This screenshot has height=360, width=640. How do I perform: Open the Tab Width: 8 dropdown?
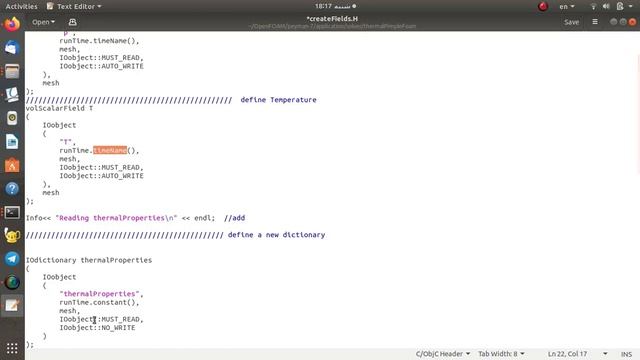[x=501, y=354]
